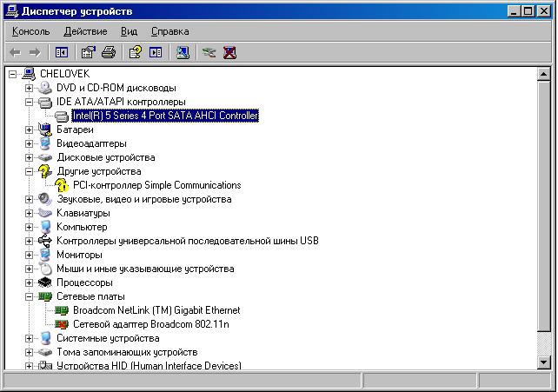The height and width of the screenshot is (392, 558).
Task: Open the Действие menu
Action: pos(85,31)
